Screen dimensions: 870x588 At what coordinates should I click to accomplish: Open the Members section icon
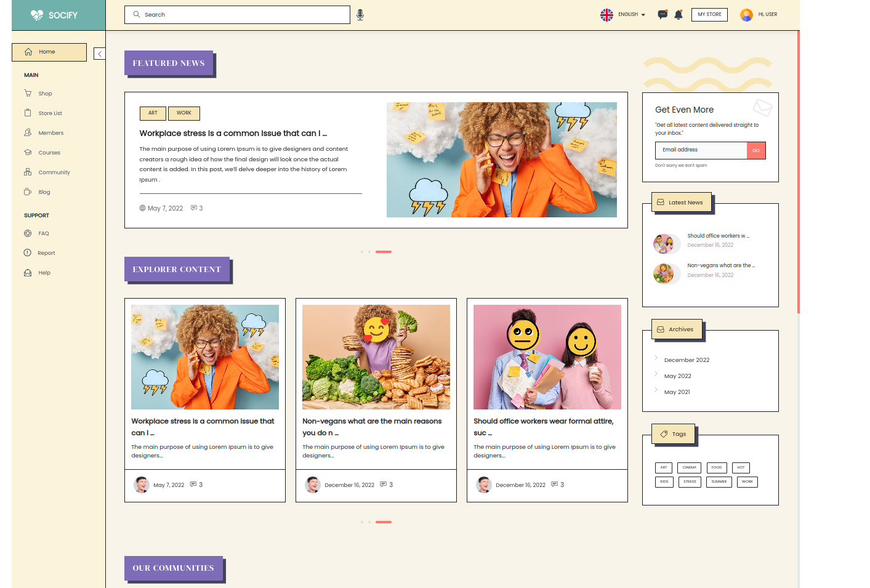click(x=28, y=132)
